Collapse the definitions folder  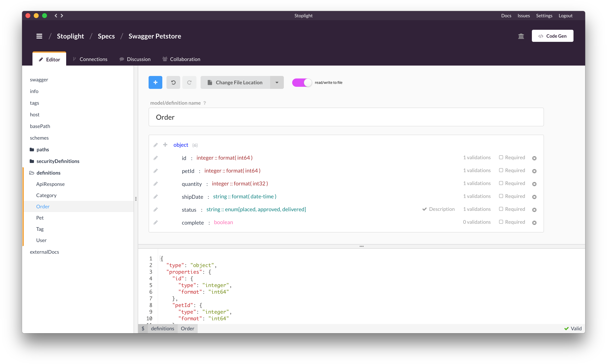pyautogui.click(x=45, y=173)
